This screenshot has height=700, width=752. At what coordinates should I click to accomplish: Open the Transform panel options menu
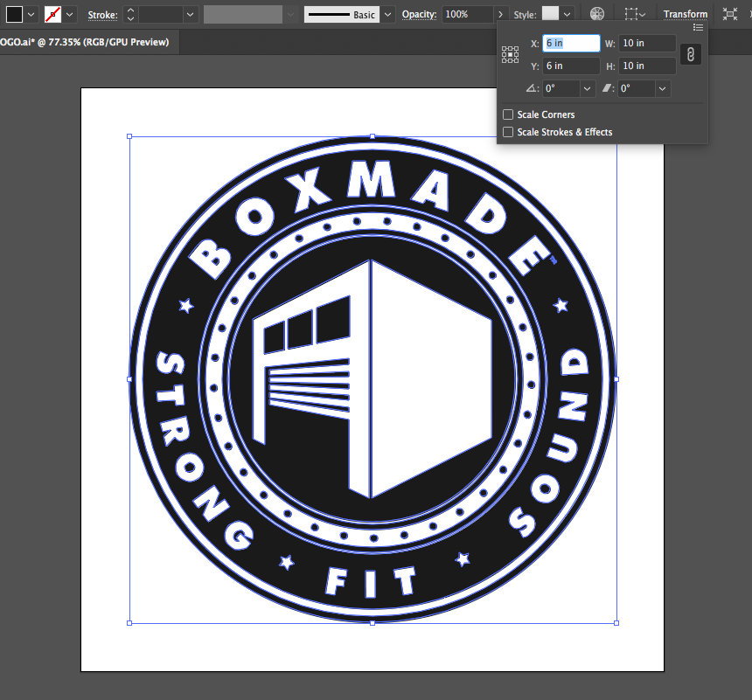click(699, 28)
